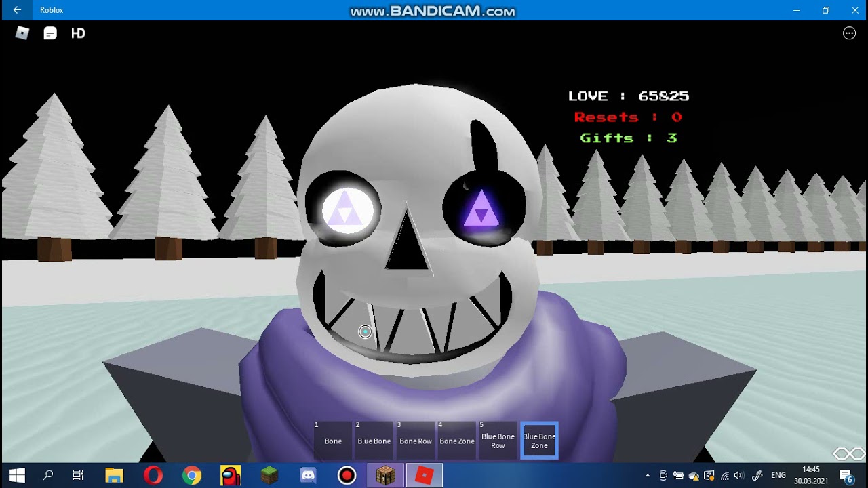Click the LOVE : 65825 counter

pos(629,96)
